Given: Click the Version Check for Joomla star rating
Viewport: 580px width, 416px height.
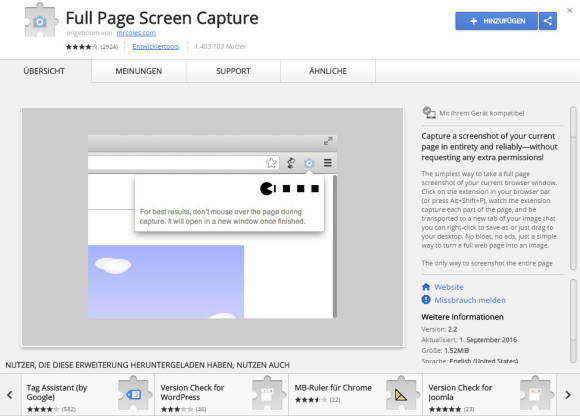Looking at the screenshot, I should (x=445, y=409).
